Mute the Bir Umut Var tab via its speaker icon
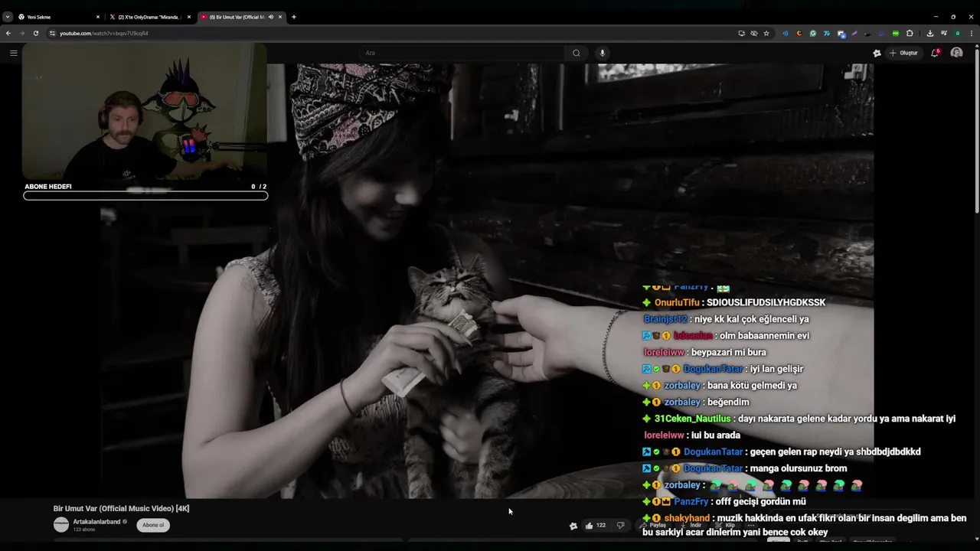The image size is (980, 551). 271,17
